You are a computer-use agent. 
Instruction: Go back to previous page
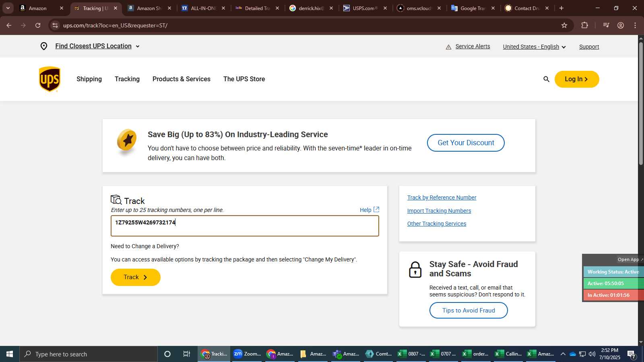(x=9, y=25)
